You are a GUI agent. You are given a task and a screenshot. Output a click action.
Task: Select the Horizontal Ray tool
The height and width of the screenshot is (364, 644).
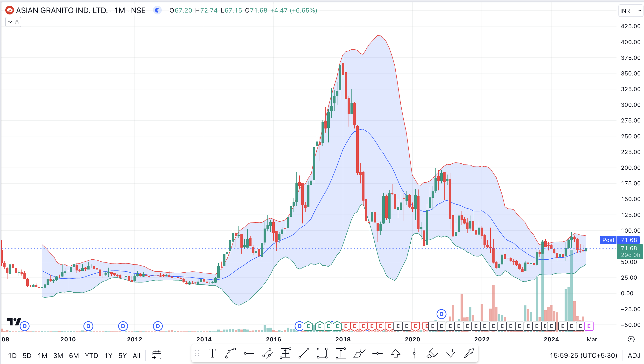[249, 353]
